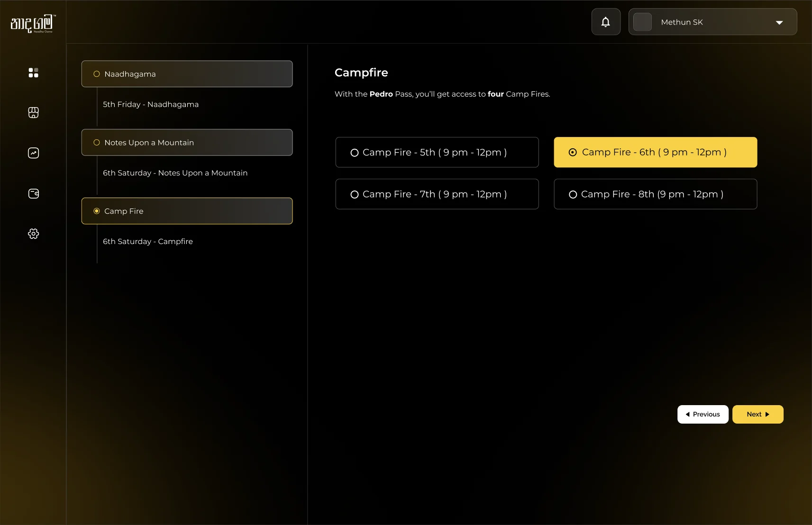Viewport: 812px width, 525px height.
Task: Click '6th Saturday - Campfire' entry
Action: tap(148, 241)
